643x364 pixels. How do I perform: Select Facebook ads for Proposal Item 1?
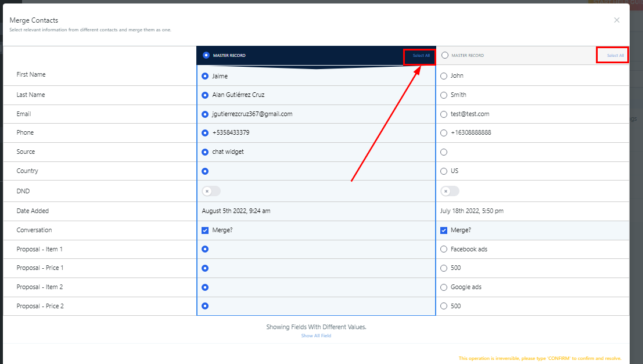pyautogui.click(x=444, y=250)
